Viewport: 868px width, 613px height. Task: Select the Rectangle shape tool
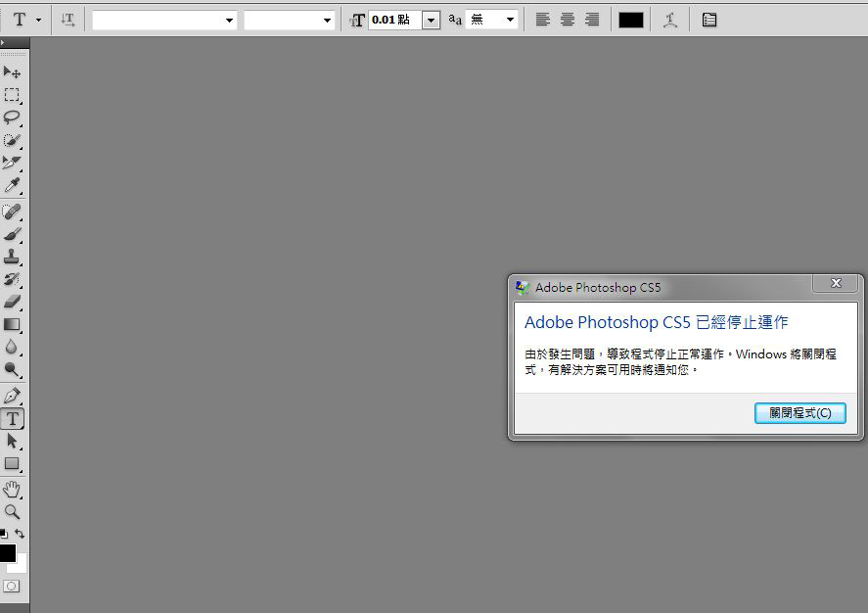coord(12,464)
